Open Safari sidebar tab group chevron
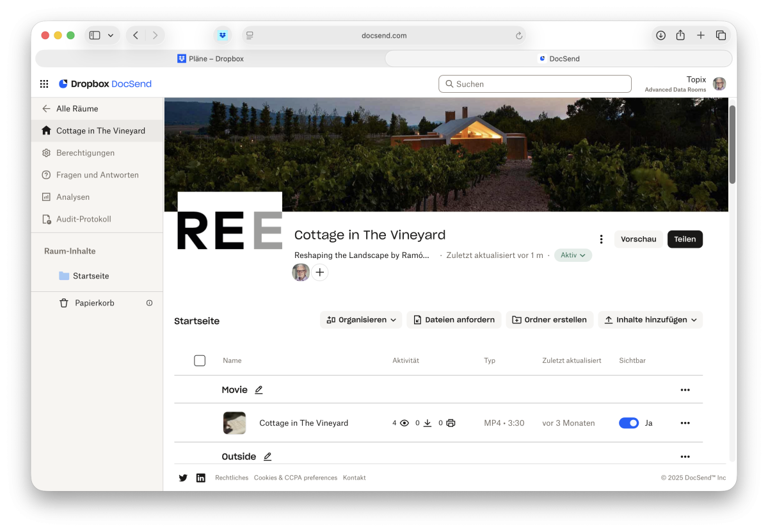This screenshot has height=532, width=768. point(111,35)
